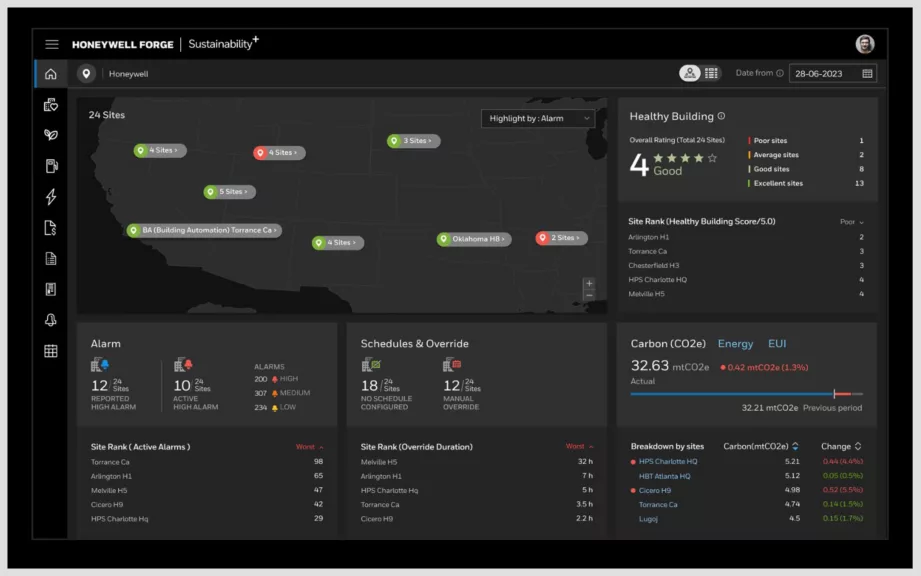Click the location pin beside Honeywell
921x576 pixels.
pyautogui.click(x=86, y=73)
